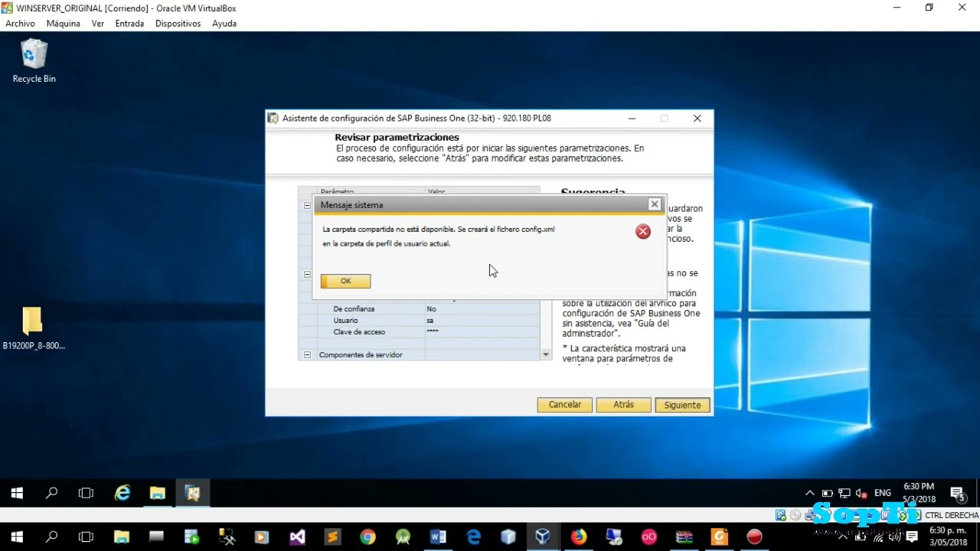Click the ENG language indicator

tap(883, 494)
